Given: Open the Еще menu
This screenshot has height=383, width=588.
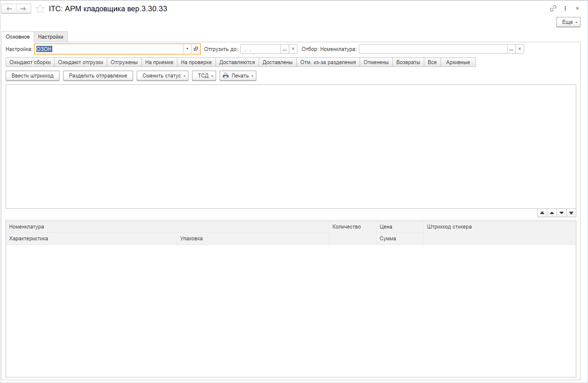Looking at the screenshot, I should click(x=568, y=22).
